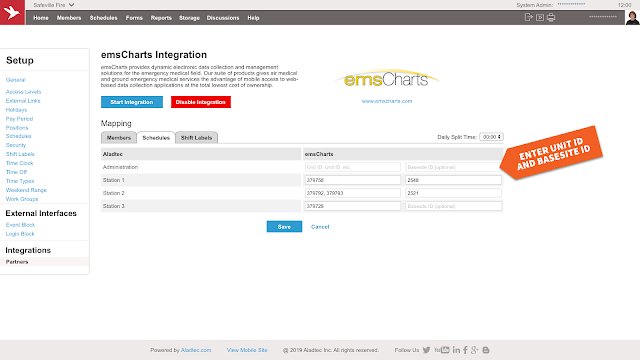640x360 pixels.
Task: Open the Twitter footer icon
Action: coord(427,350)
